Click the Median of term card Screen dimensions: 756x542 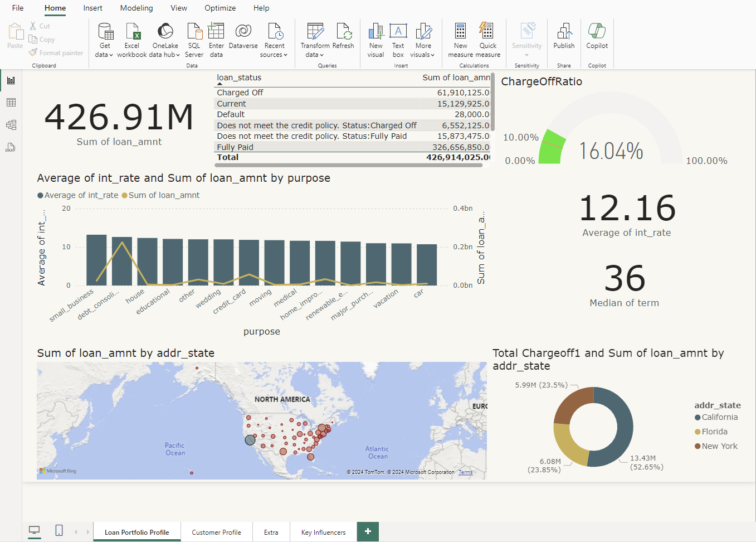click(x=625, y=285)
